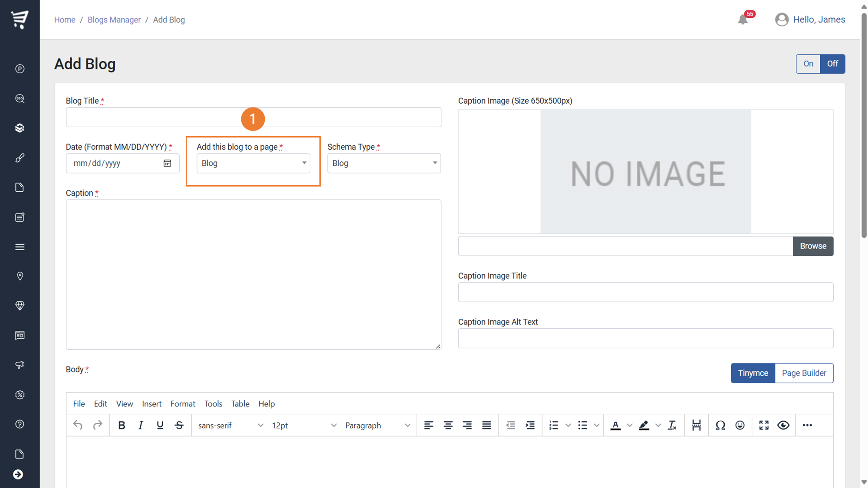The width and height of the screenshot is (868, 488).
Task: Open the Format menu in editor
Action: click(x=183, y=404)
